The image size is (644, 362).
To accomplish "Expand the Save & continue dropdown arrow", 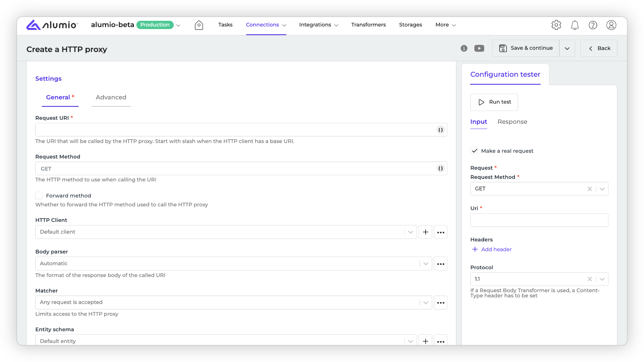I will 567,48.
